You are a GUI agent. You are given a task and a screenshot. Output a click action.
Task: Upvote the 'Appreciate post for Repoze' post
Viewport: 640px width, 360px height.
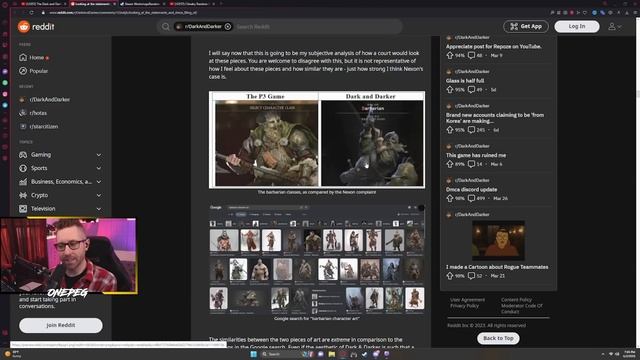click(x=450, y=55)
